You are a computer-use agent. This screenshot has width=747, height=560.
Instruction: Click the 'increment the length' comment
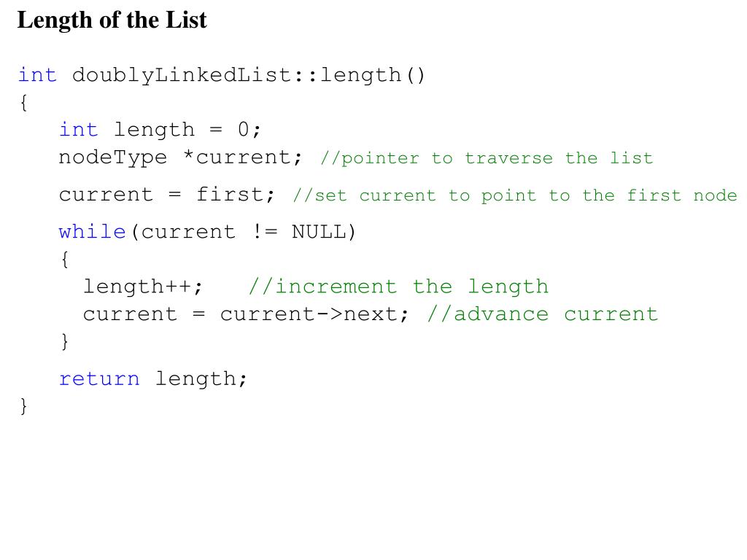[x=398, y=287]
